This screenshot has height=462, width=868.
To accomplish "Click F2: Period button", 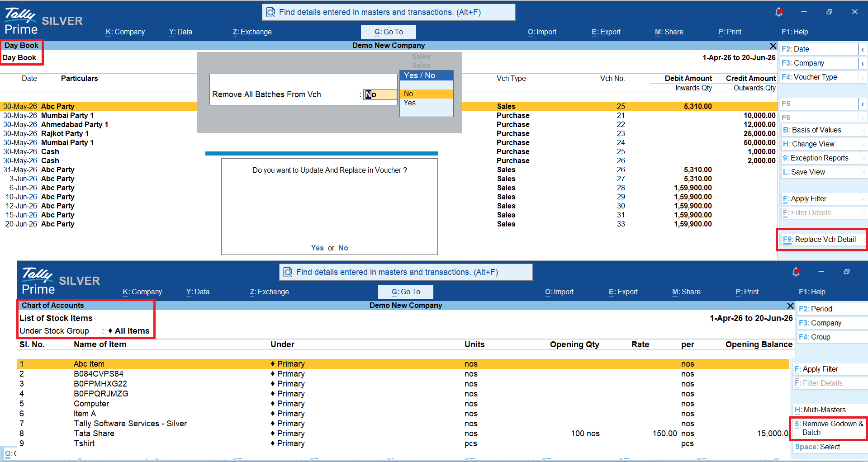I will click(832, 309).
